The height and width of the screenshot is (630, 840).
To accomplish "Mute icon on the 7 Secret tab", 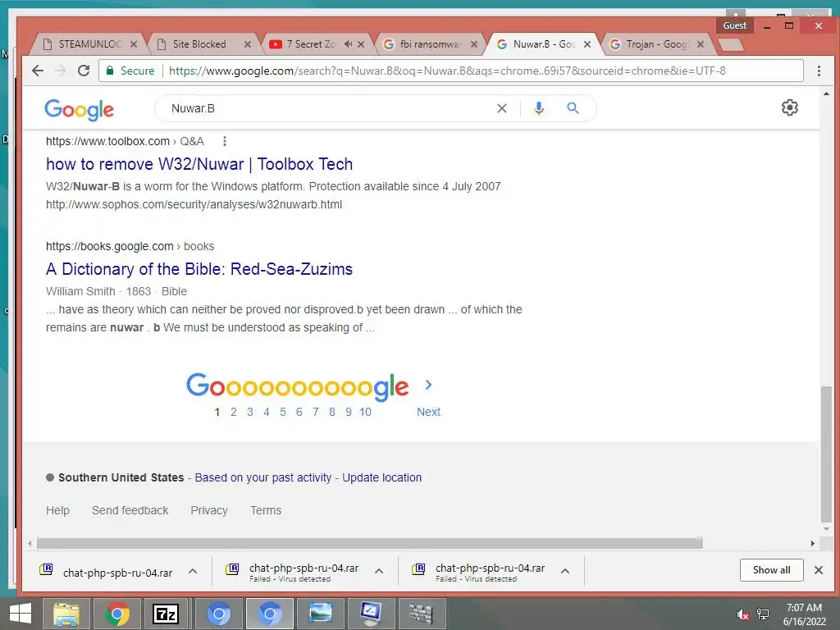I will [x=348, y=44].
